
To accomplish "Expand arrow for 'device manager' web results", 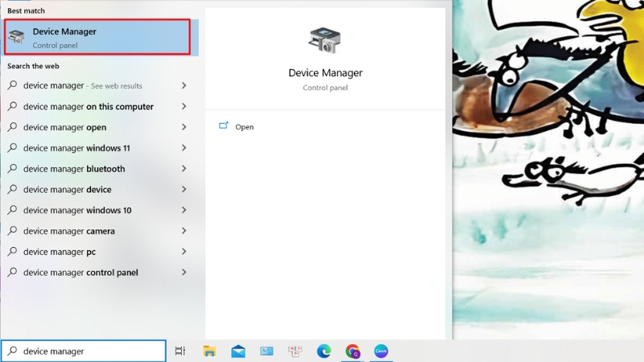I will (x=184, y=85).
